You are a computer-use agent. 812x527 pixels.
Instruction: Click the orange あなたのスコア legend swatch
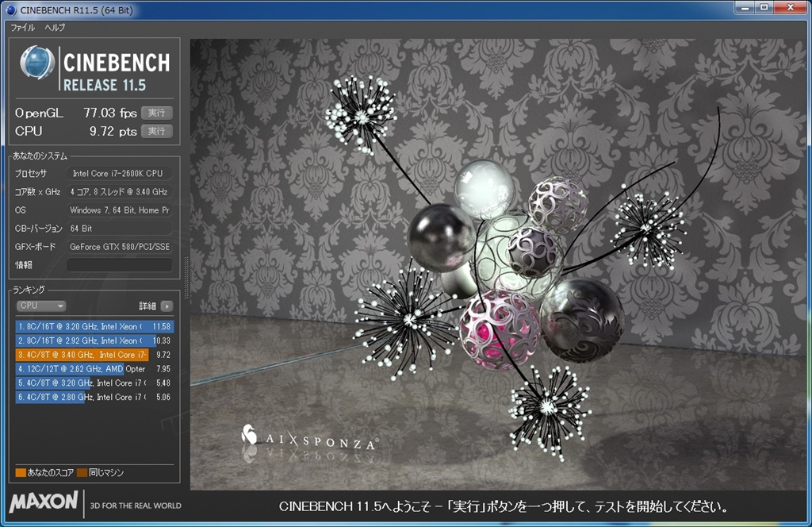21,472
